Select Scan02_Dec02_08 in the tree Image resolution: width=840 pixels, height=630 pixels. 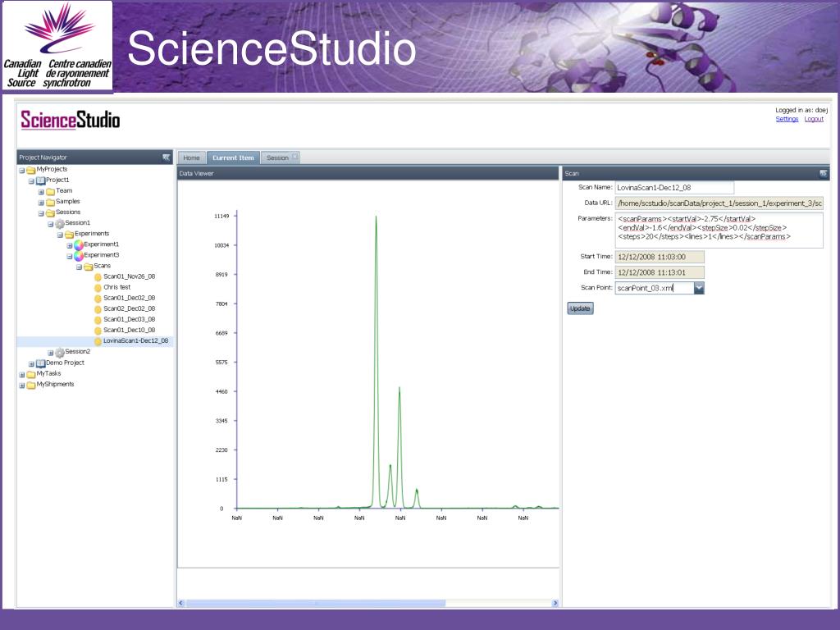click(x=129, y=308)
